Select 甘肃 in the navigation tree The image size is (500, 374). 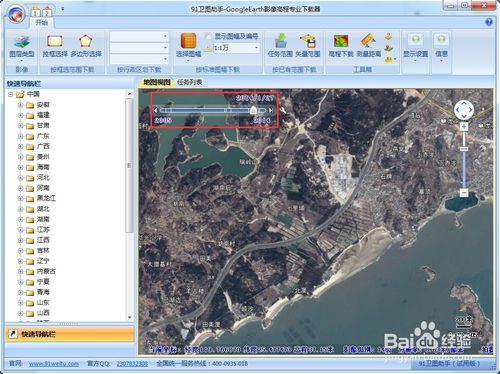(x=43, y=125)
